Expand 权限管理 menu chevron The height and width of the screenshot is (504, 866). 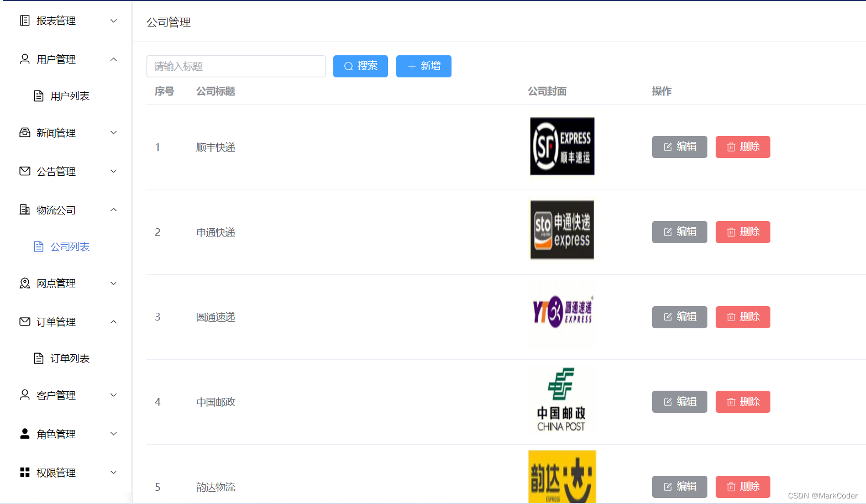tap(114, 473)
